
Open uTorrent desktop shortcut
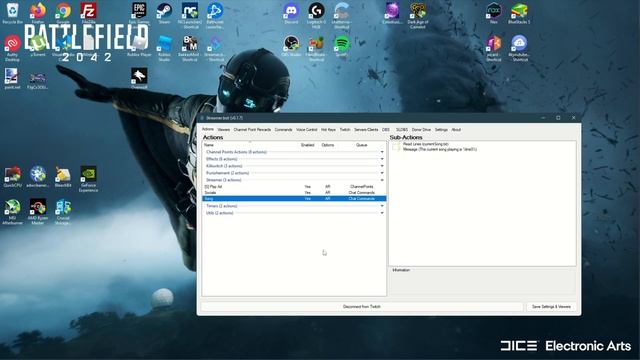coord(38,46)
